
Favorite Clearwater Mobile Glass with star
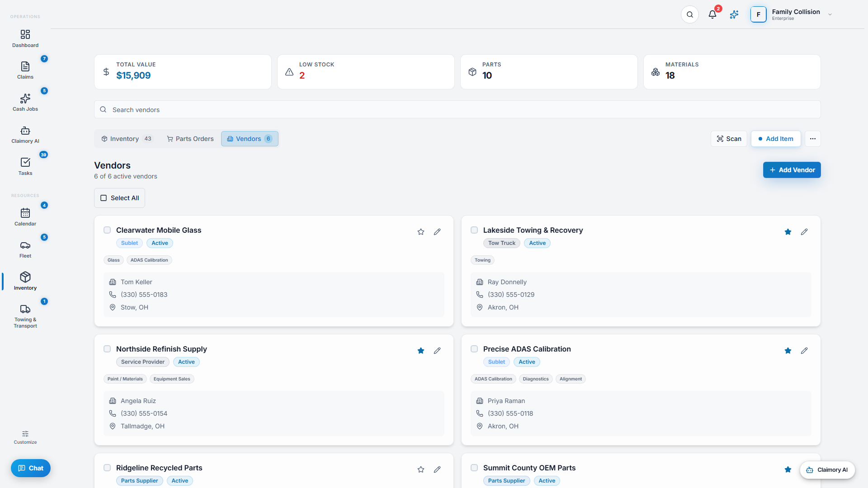(421, 232)
